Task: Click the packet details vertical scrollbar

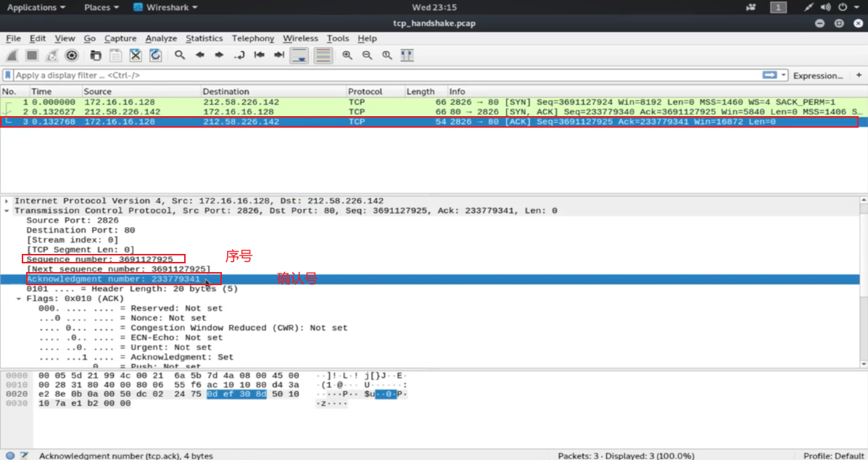Action: tap(864, 282)
